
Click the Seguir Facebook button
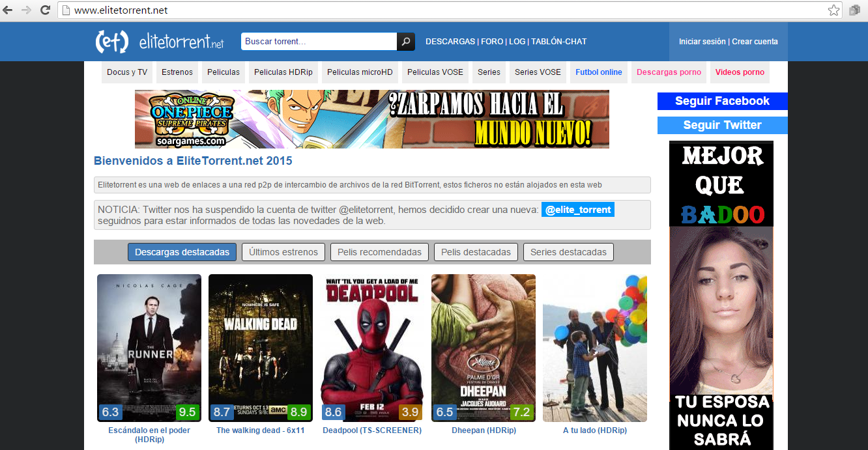722,101
